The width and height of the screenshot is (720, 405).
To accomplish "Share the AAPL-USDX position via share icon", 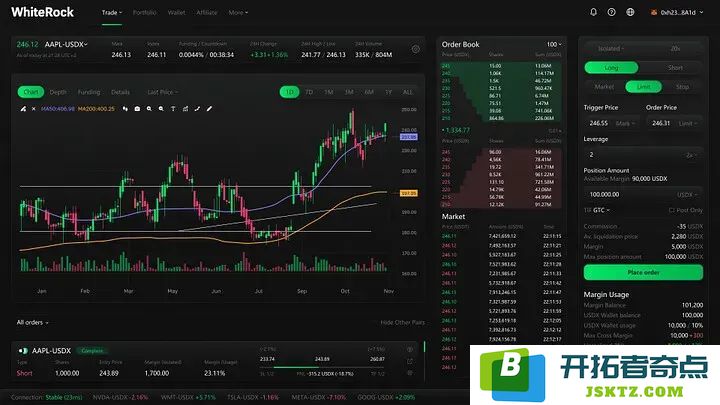I will [410, 361].
